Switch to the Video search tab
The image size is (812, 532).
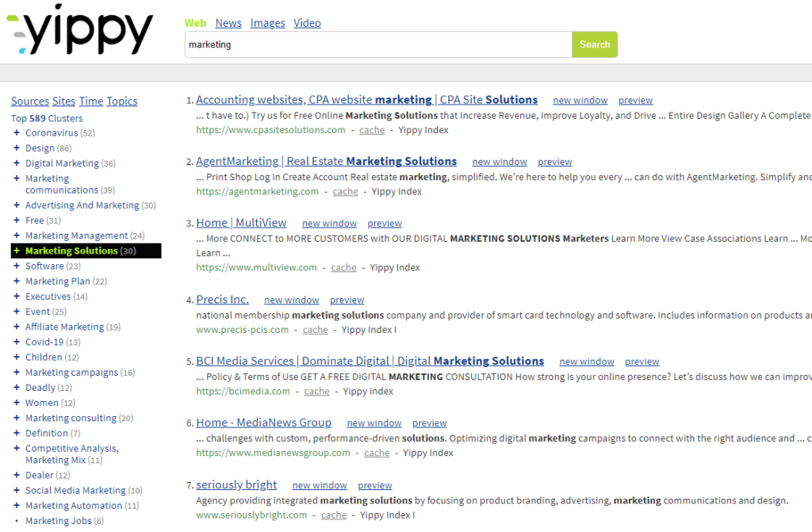click(x=307, y=23)
